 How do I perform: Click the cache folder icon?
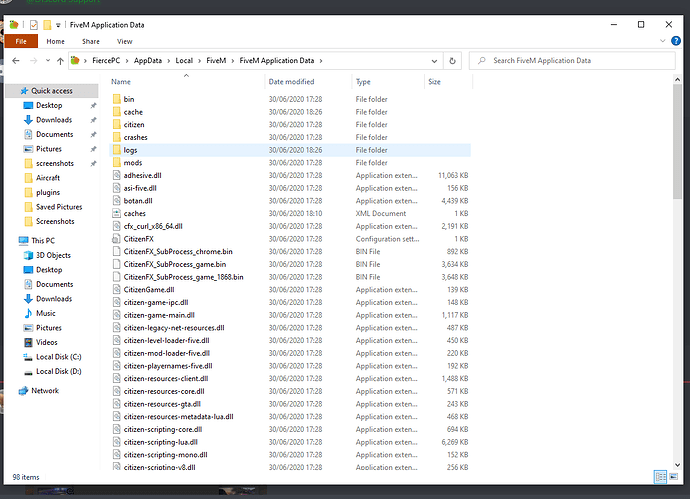(x=117, y=112)
